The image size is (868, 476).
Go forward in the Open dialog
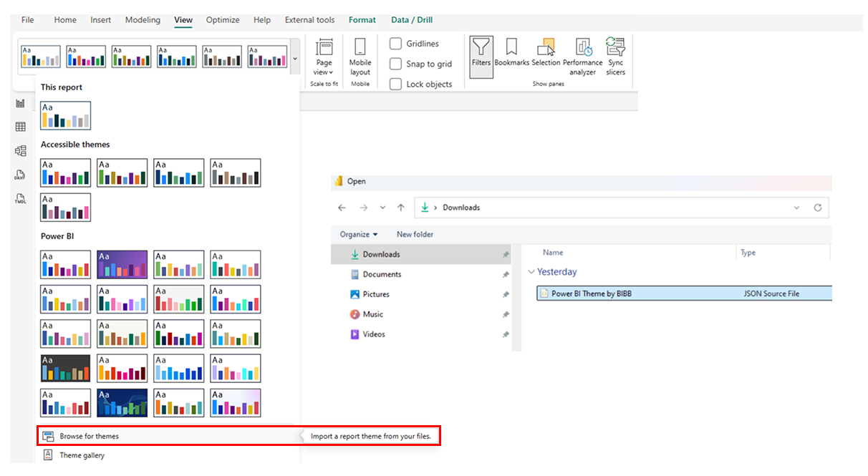(x=364, y=208)
